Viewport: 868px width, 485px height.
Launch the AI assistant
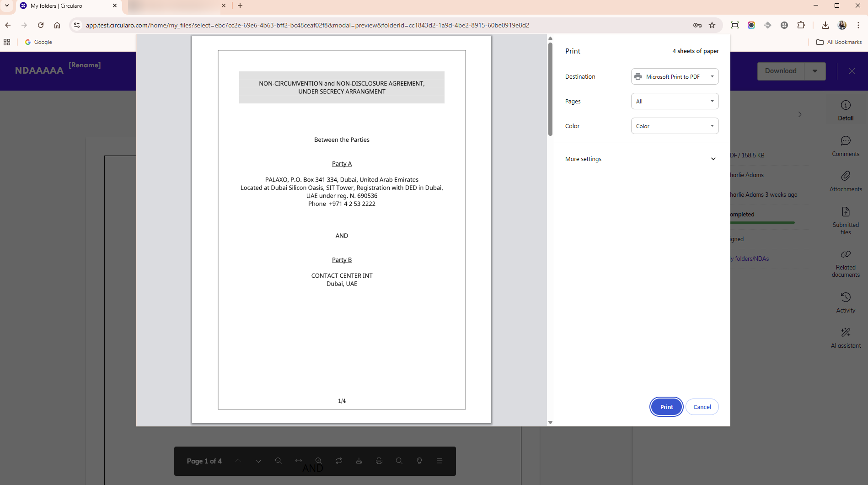click(x=845, y=336)
